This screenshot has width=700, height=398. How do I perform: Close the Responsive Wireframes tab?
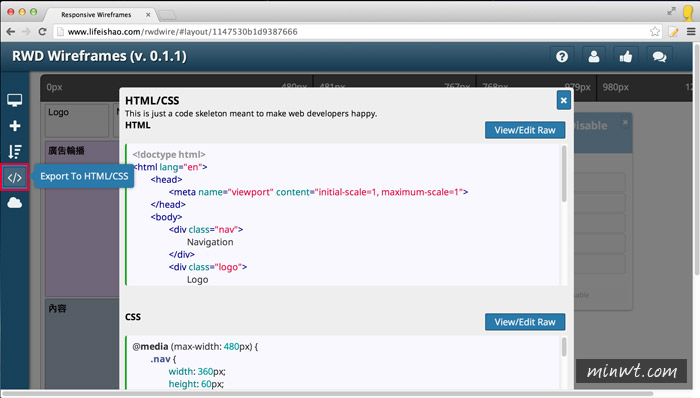point(148,15)
